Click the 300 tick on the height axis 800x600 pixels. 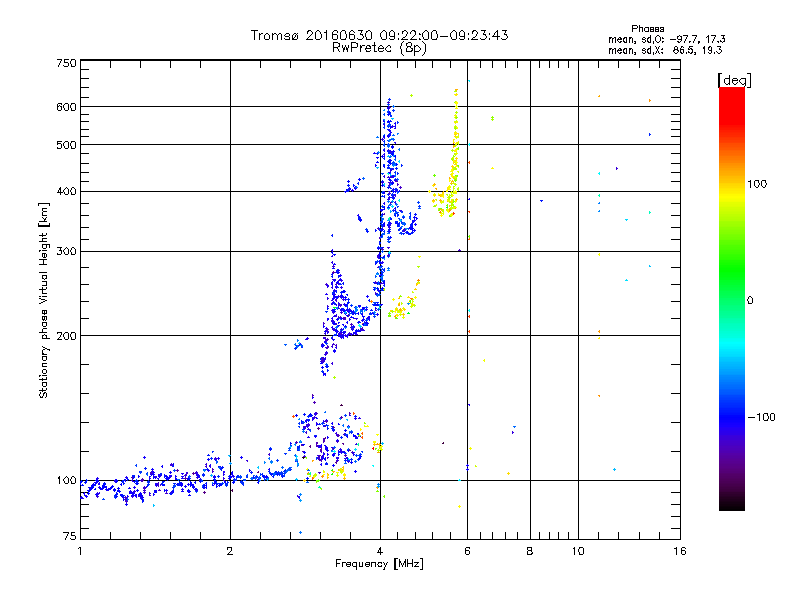pos(66,251)
